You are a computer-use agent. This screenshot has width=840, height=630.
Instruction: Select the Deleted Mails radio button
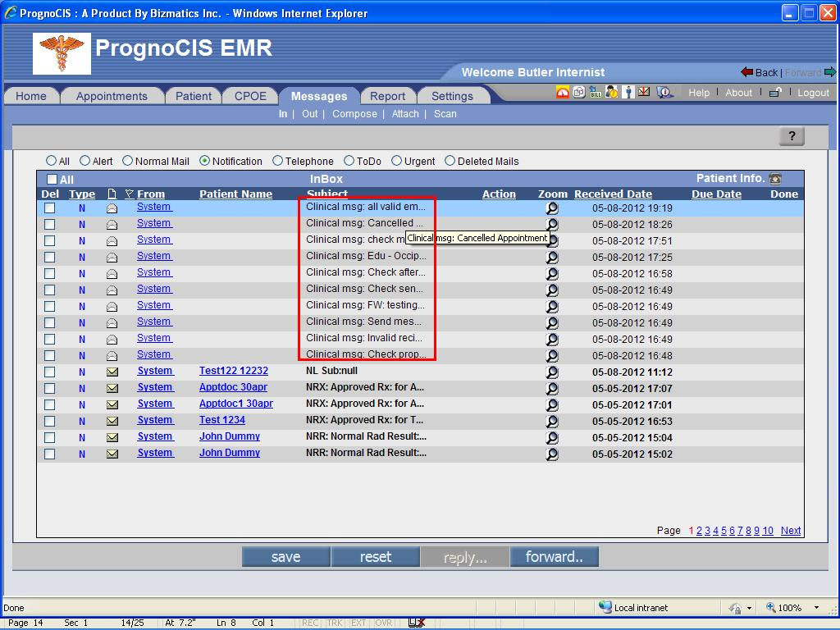[450, 161]
